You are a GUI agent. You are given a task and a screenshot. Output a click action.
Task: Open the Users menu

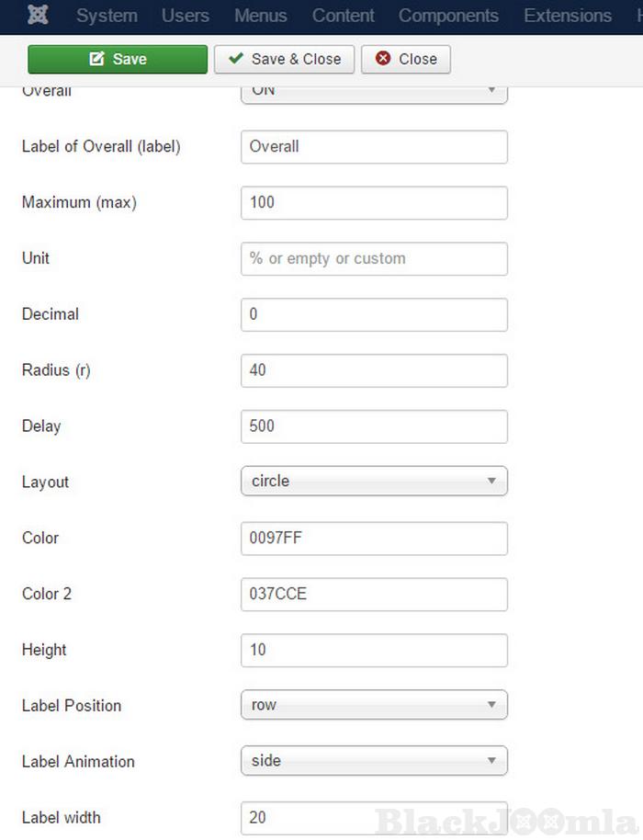pyautogui.click(x=185, y=16)
